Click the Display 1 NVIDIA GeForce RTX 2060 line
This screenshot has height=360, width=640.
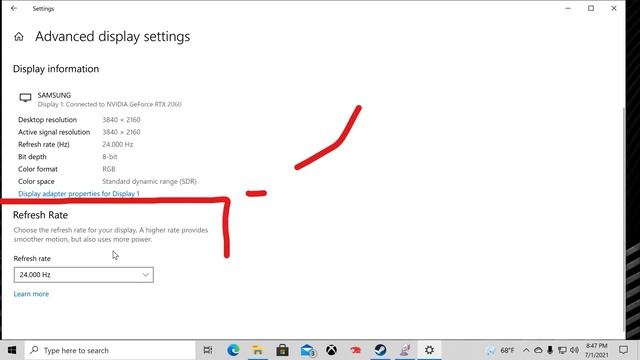(x=109, y=104)
